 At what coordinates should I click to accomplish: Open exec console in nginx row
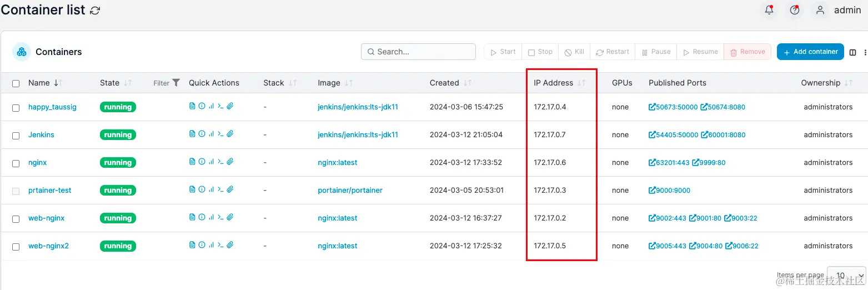[x=220, y=162]
